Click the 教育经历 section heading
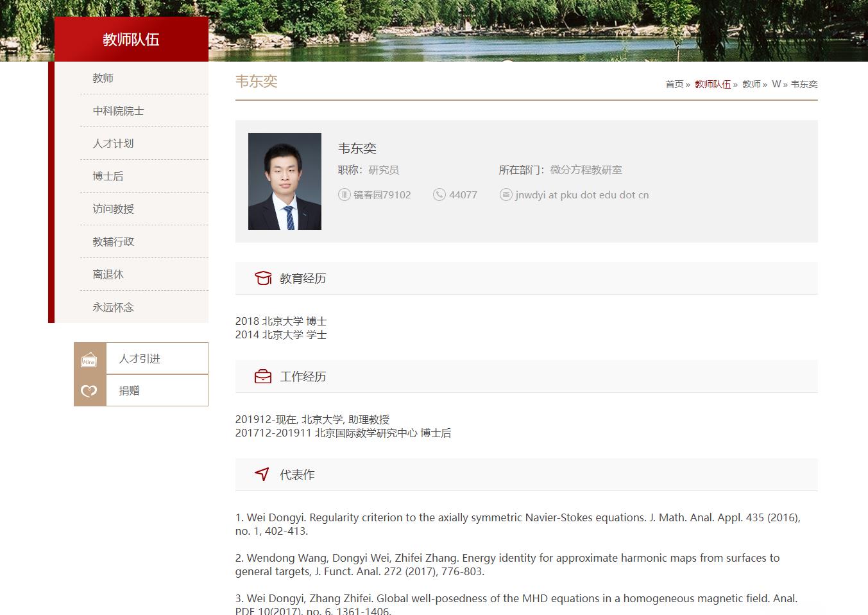Viewport: 868px width, 615px height. pos(303,278)
